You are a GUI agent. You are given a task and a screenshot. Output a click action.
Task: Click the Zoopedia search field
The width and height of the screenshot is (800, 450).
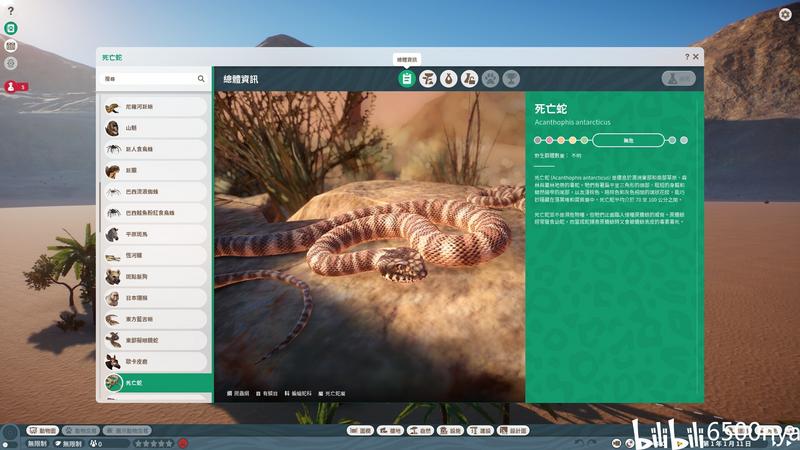tap(154, 79)
